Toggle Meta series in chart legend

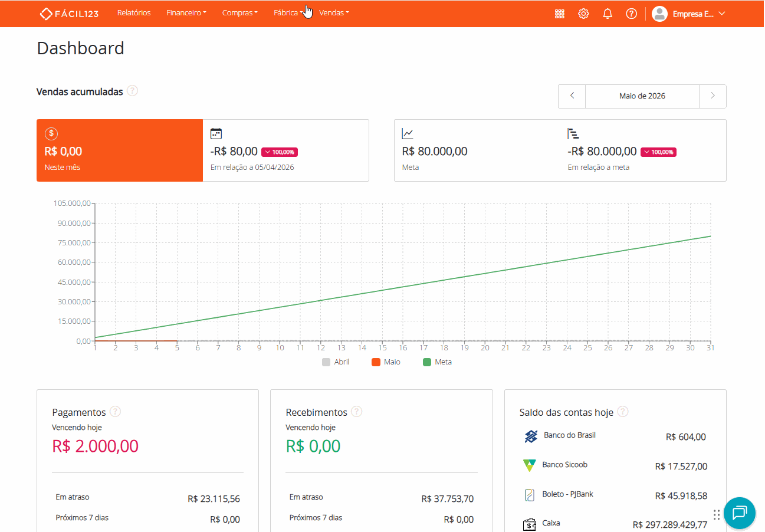click(437, 362)
